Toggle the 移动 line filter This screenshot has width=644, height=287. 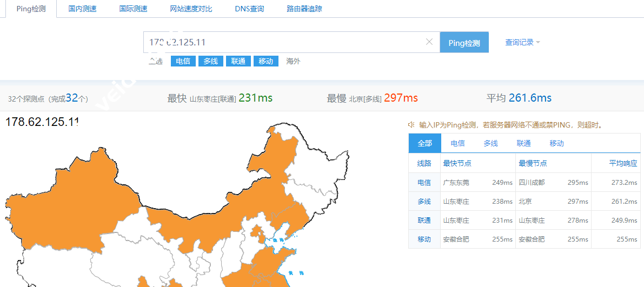pyautogui.click(x=265, y=61)
